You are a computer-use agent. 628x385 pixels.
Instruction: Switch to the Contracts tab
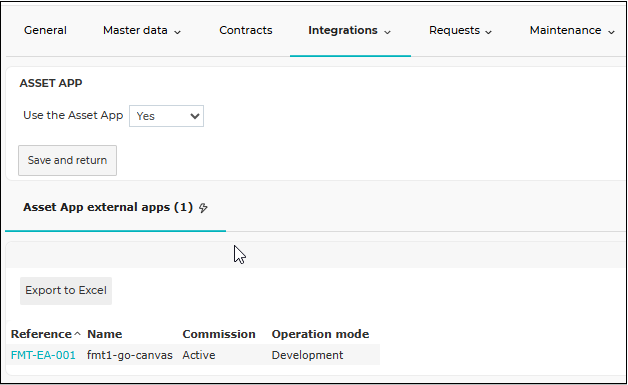tap(246, 30)
